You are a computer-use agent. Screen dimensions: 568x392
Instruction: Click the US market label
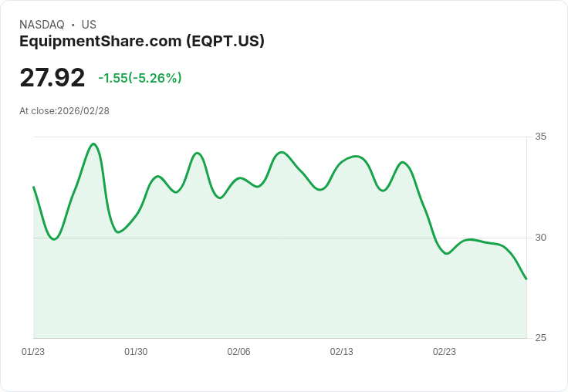89,25
